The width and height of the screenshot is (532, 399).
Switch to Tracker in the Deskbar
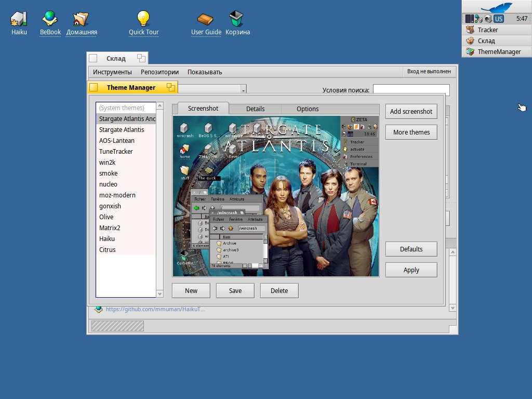[497, 30]
